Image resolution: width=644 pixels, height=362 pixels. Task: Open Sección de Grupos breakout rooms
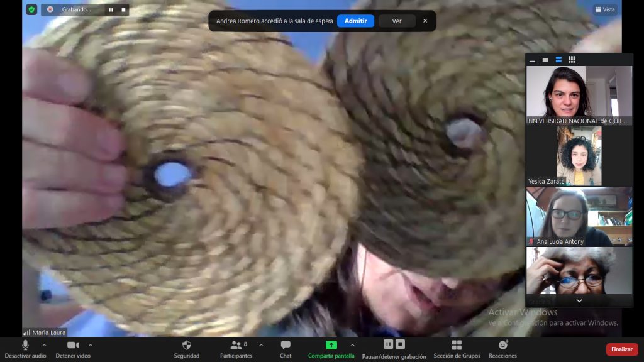coord(457,349)
